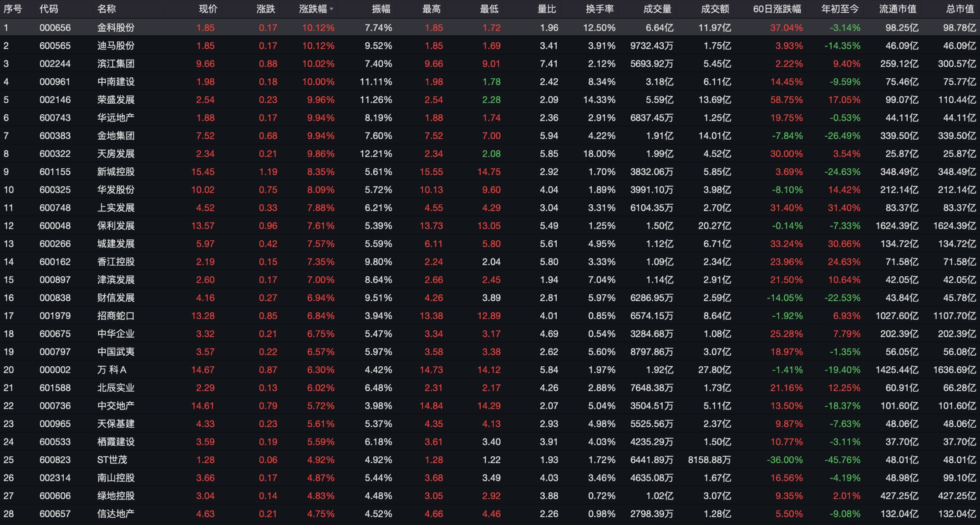This screenshot has width=980, height=525.
Task: Select stock 中国武夷
Action: click(x=116, y=352)
